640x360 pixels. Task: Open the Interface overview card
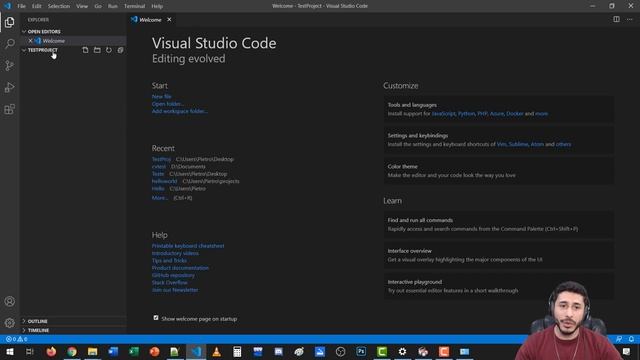tap(498, 255)
